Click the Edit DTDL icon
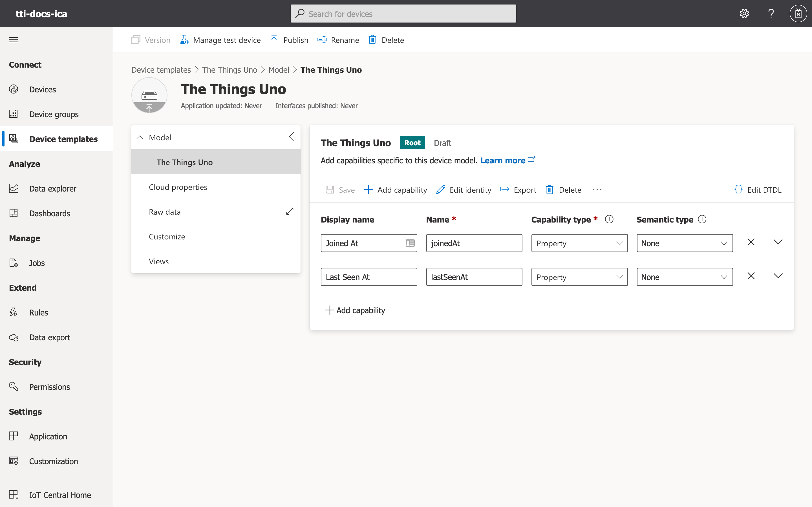Image resolution: width=812 pixels, height=507 pixels. pyautogui.click(x=739, y=189)
